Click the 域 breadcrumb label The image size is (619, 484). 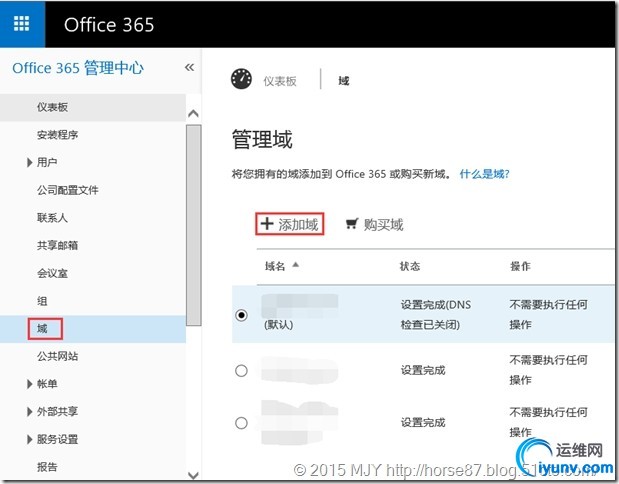point(343,81)
